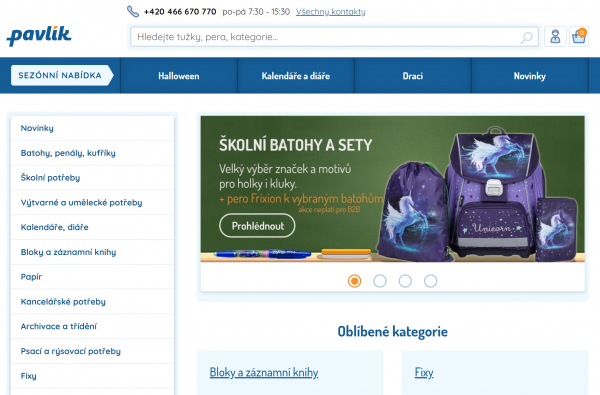Open Novinky in the sidebar

click(92, 128)
